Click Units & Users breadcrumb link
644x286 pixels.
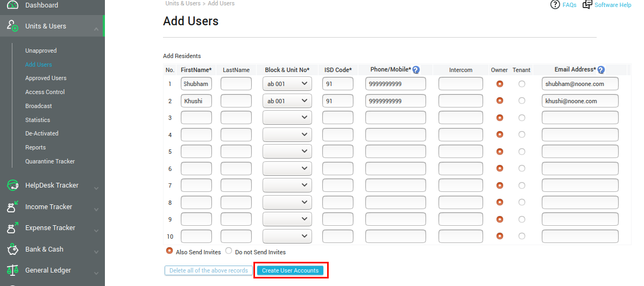[183, 3]
